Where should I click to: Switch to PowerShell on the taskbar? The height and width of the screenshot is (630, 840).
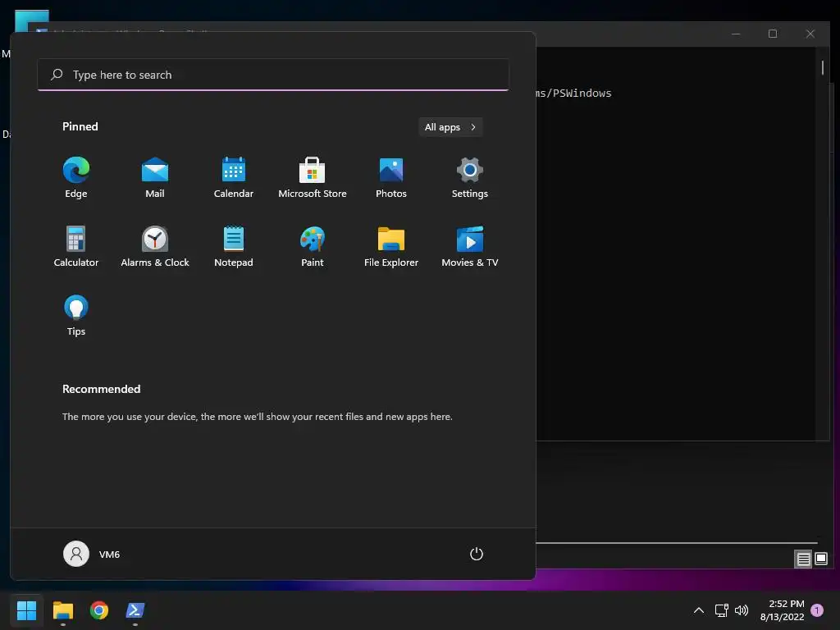135,610
